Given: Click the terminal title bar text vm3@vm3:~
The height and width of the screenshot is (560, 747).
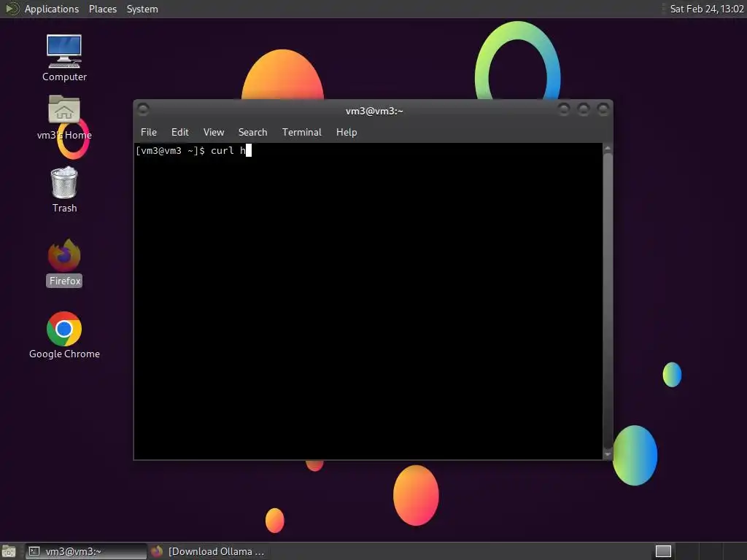Looking at the screenshot, I should coord(374,111).
